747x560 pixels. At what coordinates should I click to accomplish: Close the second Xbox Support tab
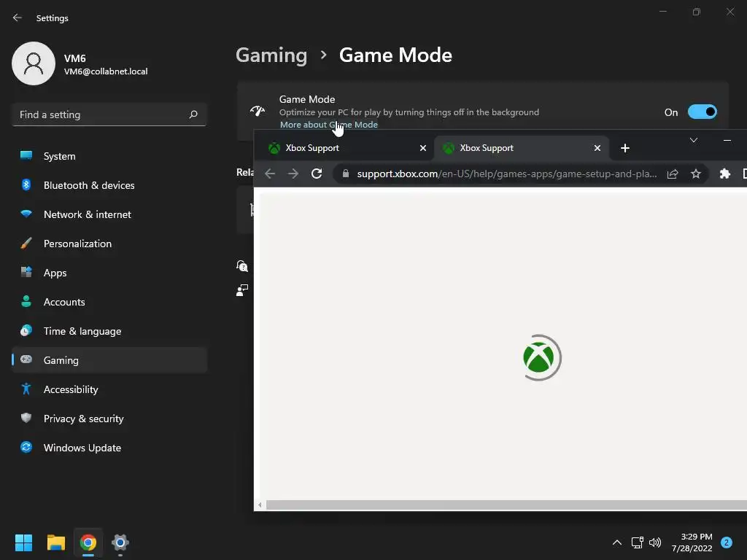597,148
